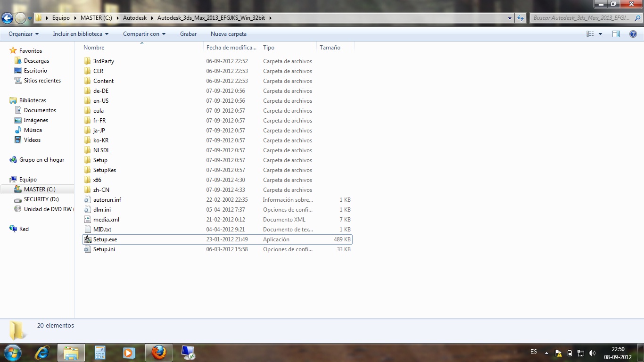The height and width of the screenshot is (362, 644).
Task: Select the fr-FR folder icon
Action: point(87,121)
